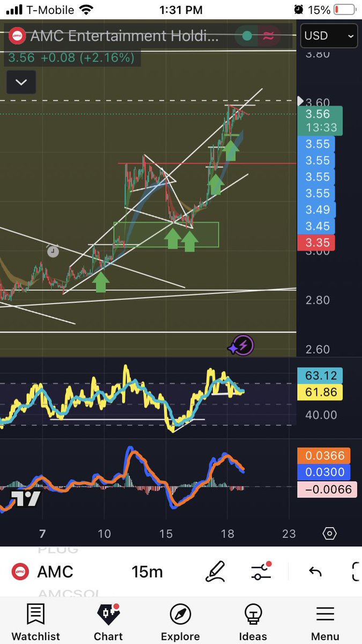Screen dimensions: 362x644
Task: Tap the AMC Entertainment Holdings title
Action: pyautogui.click(x=124, y=36)
